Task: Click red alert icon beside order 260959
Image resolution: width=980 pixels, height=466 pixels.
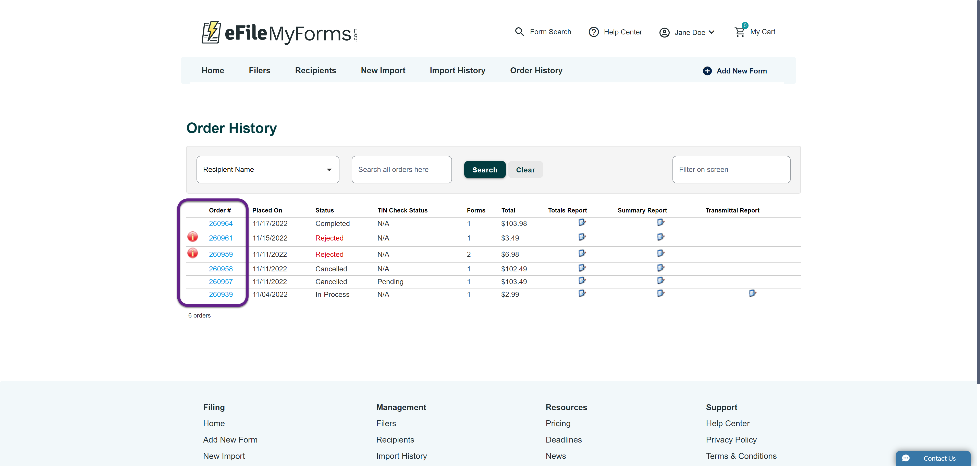Action: point(192,253)
